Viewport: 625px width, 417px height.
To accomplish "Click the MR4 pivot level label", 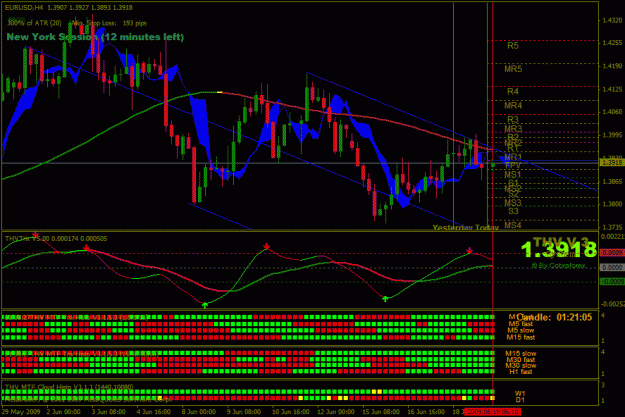I will [513, 106].
